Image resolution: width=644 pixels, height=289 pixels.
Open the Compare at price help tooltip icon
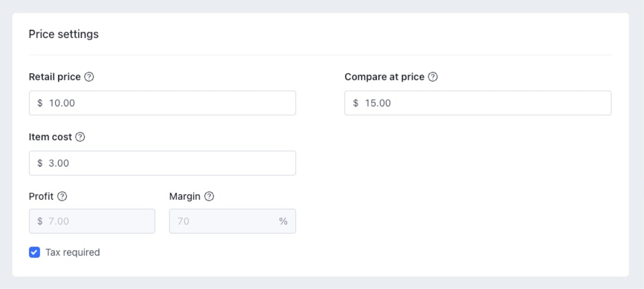pos(433,77)
